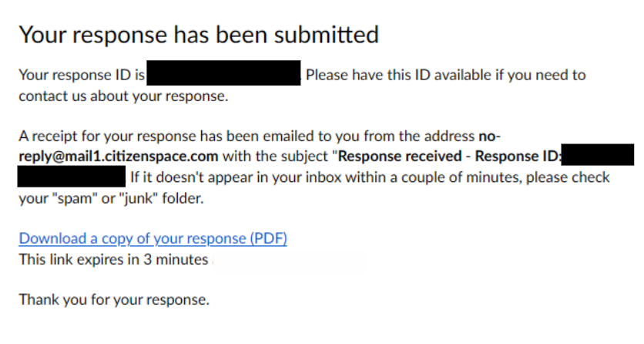
Task: Click the "contact us about your response" text
Action: 123,96
